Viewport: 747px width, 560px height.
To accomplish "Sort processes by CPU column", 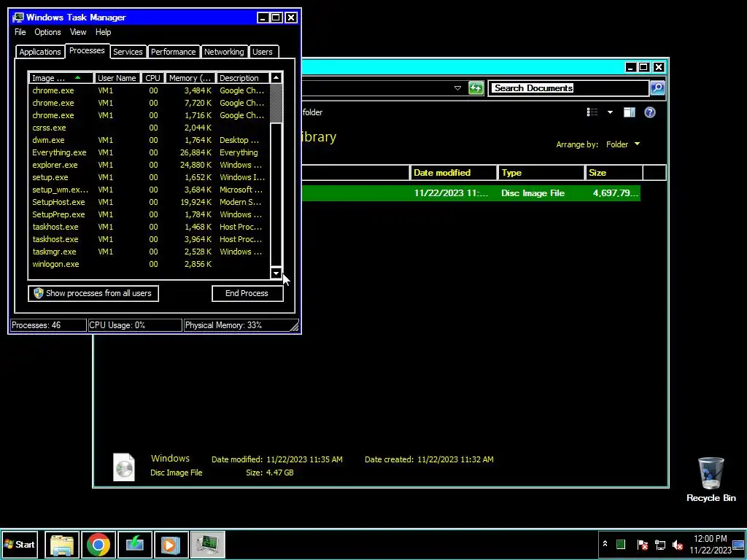I will click(153, 77).
